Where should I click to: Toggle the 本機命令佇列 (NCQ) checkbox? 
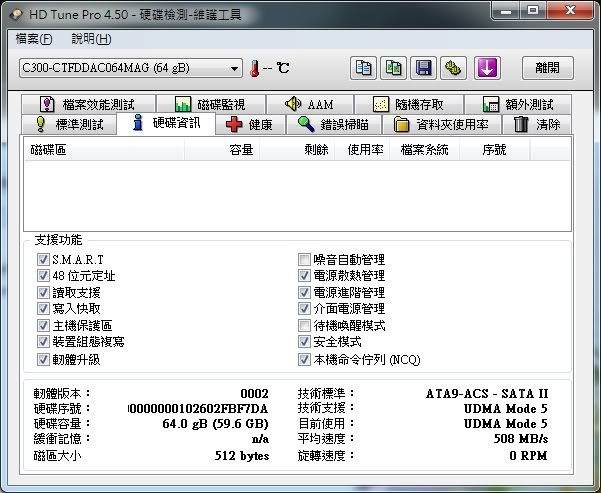304,360
